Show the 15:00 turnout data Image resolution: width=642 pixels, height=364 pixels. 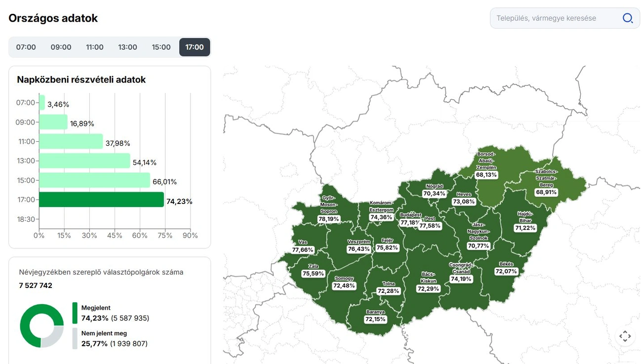coord(161,47)
